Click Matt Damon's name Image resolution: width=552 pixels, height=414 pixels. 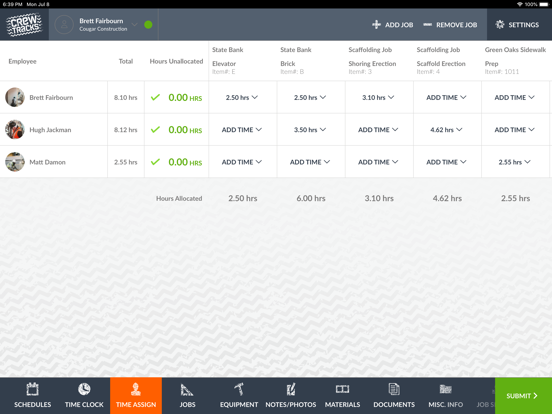[48, 162]
